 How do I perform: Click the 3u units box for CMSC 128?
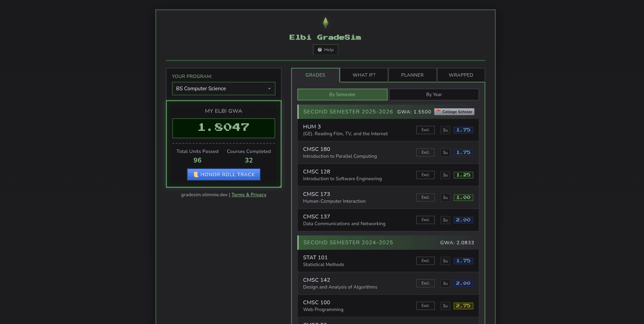point(445,175)
